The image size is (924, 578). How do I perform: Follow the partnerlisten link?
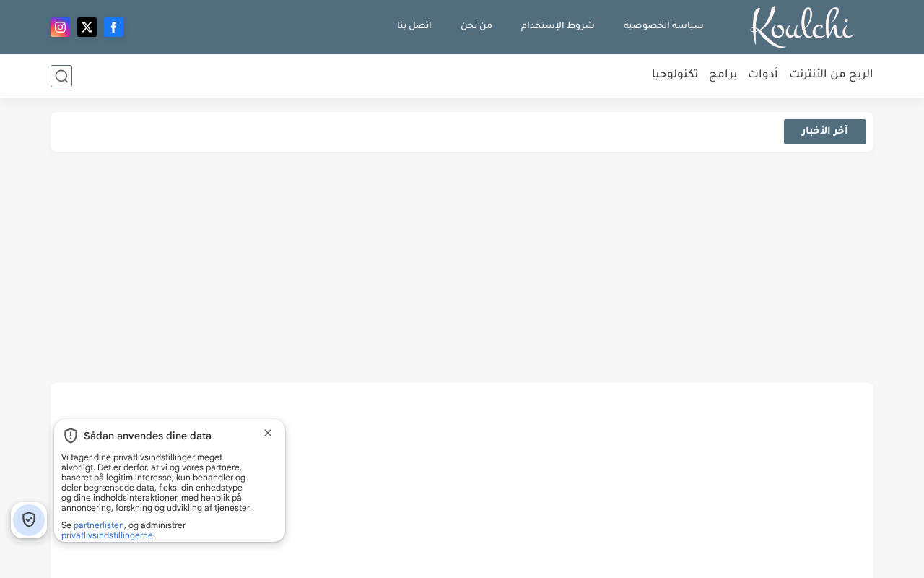pos(99,525)
